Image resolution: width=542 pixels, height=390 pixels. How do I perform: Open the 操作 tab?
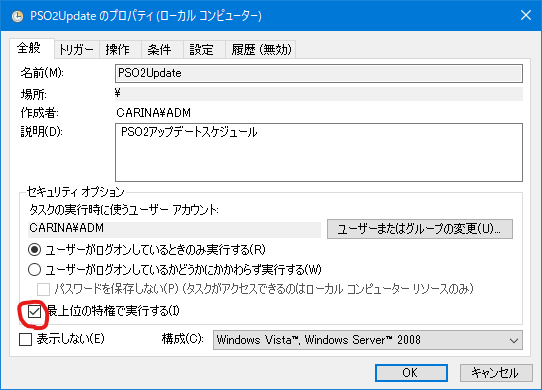click(x=120, y=49)
